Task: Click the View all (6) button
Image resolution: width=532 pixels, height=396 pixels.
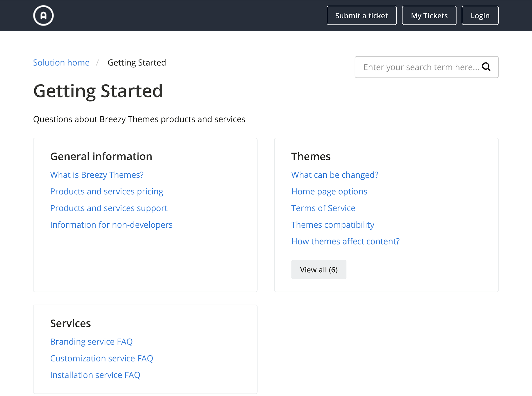Action: (319, 269)
